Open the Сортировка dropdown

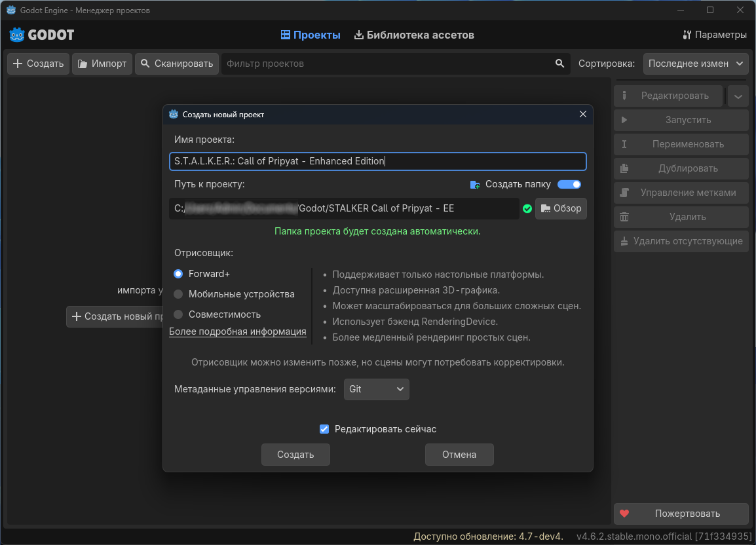696,64
